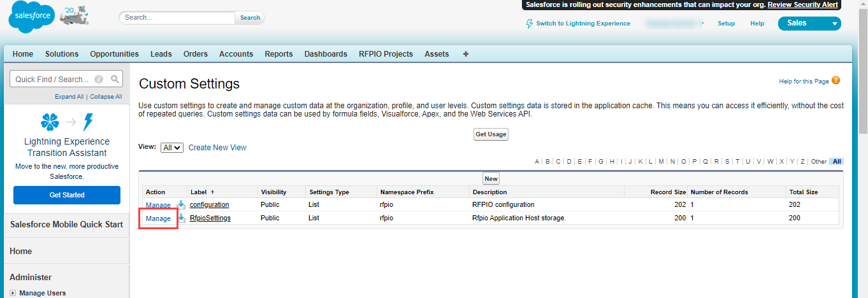Click the Quick Find info icon
This screenshot has height=298, width=868.
[x=99, y=80]
